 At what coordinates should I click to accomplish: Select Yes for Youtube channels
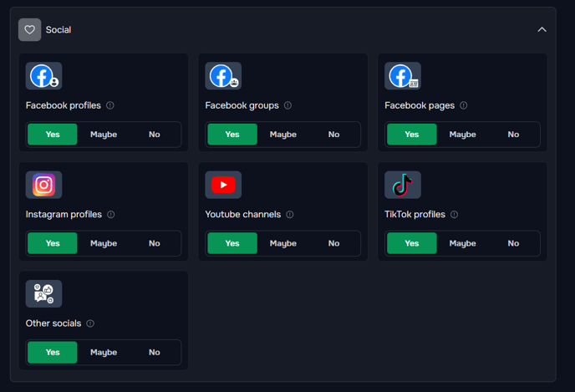(x=232, y=243)
